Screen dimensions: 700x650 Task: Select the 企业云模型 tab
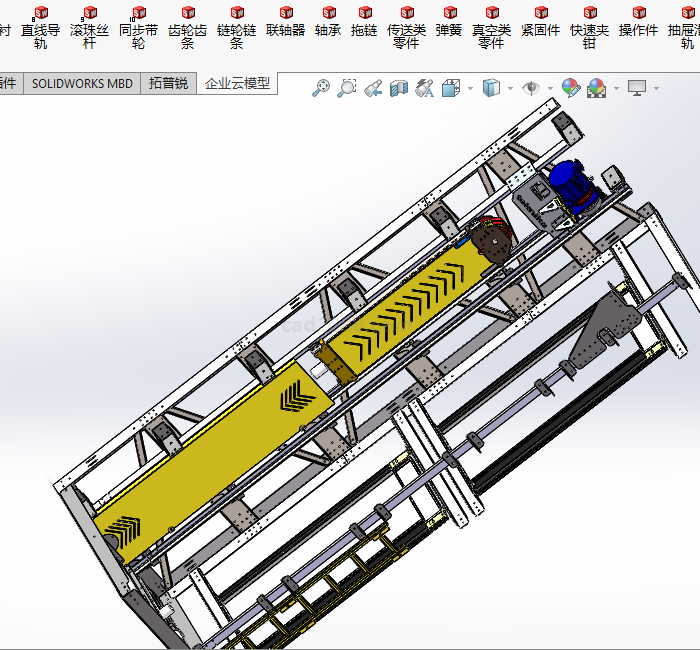(x=237, y=83)
